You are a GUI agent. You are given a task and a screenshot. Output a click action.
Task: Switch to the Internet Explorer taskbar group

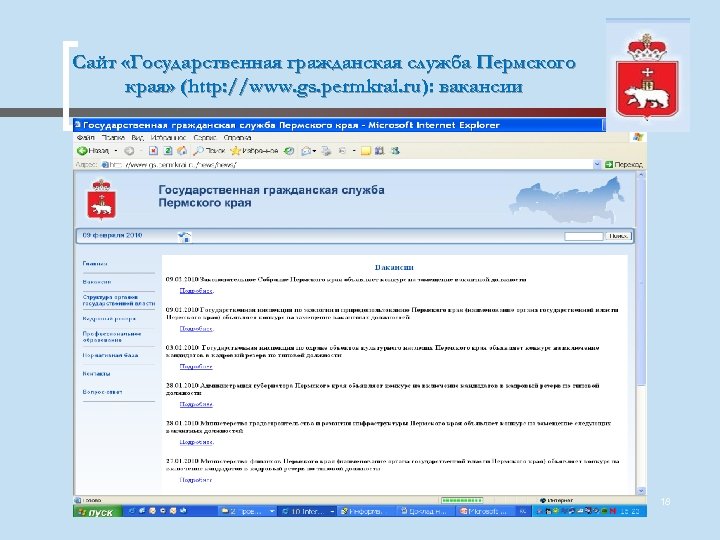tap(307, 511)
